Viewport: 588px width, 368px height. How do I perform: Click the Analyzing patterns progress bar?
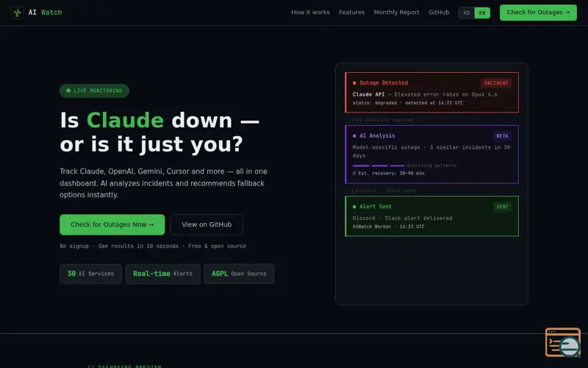[x=379, y=166]
